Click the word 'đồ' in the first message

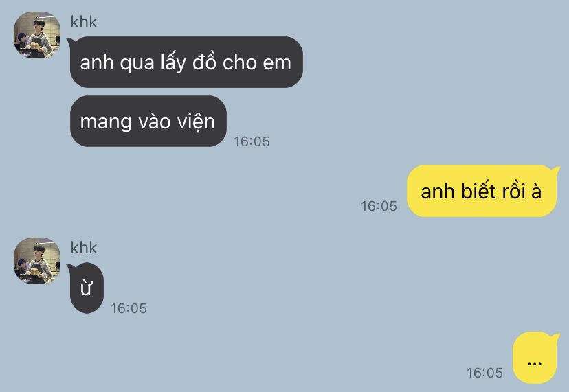(204, 62)
